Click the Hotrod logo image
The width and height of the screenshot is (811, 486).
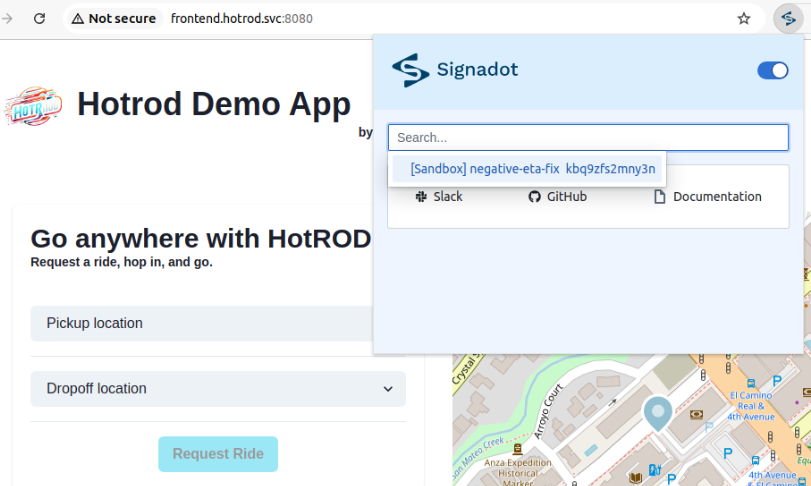34,106
